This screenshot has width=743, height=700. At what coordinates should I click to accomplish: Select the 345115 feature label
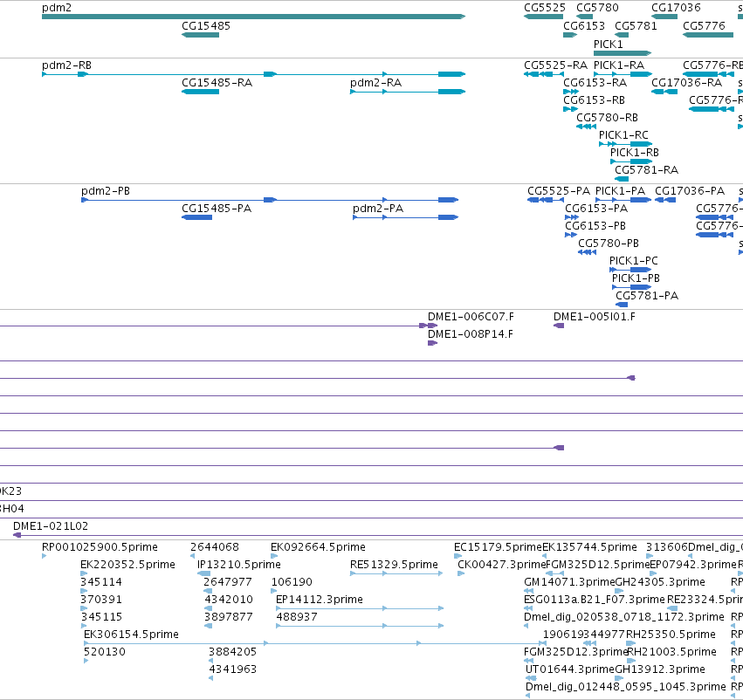pyautogui.click(x=101, y=617)
